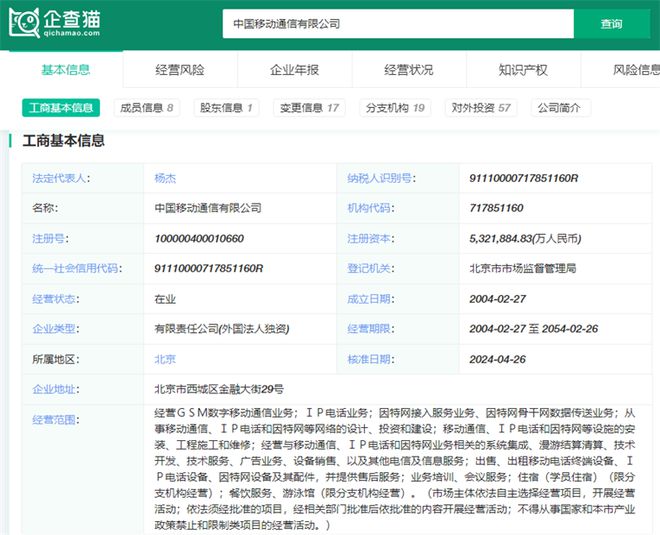The height and width of the screenshot is (535, 660).
Task: Open 对外投资 57 section
Action: point(481,108)
